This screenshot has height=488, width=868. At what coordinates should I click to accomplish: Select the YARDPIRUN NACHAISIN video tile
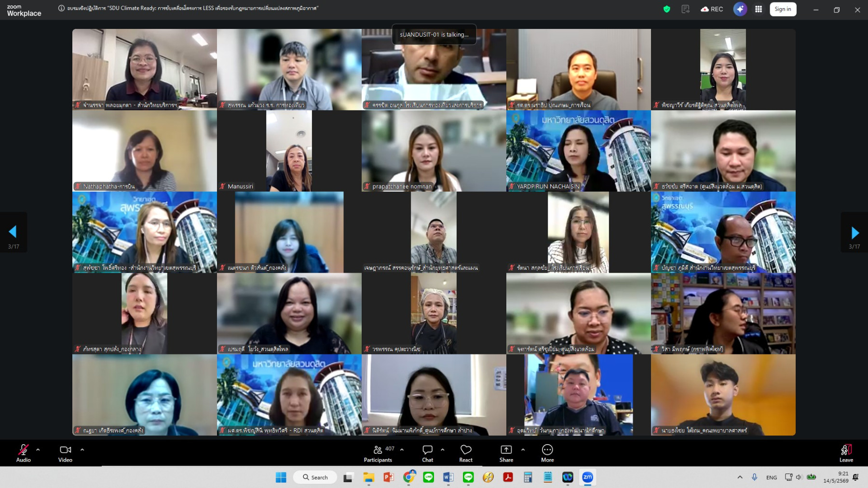click(578, 151)
